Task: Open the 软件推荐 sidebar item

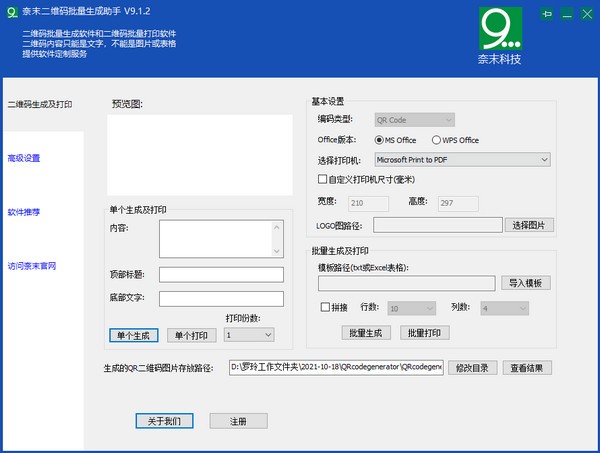Action: point(24,212)
